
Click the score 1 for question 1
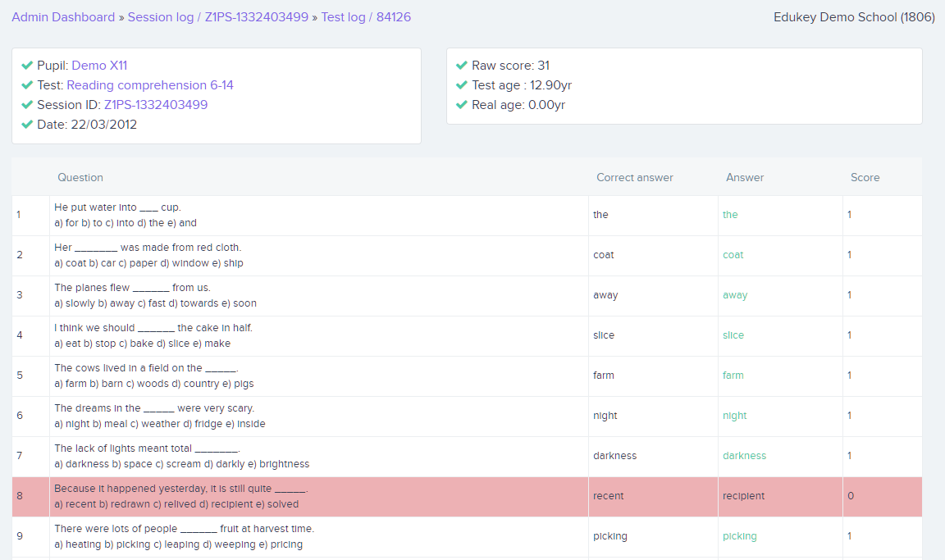tap(849, 214)
